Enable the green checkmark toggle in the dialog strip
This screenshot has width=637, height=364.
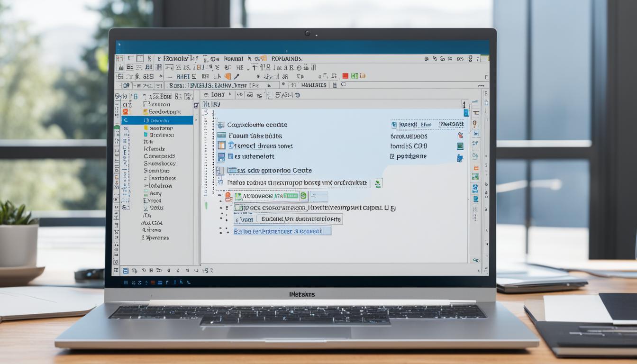click(303, 196)
